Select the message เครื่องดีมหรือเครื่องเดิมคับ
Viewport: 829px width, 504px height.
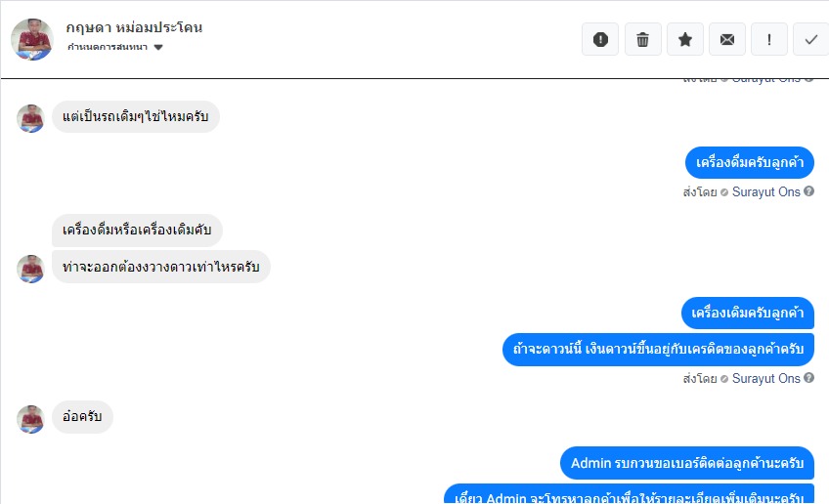[137, 230]
